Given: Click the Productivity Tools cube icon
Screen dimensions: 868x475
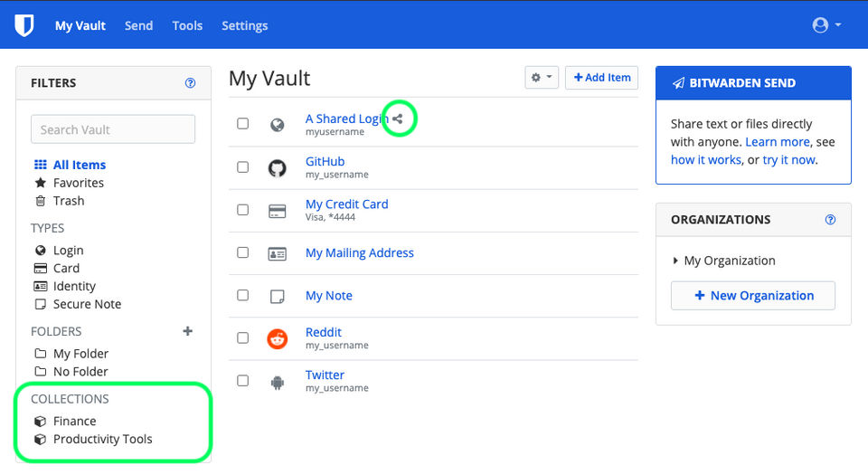Looking at the screenshot, I should (41, 439).
